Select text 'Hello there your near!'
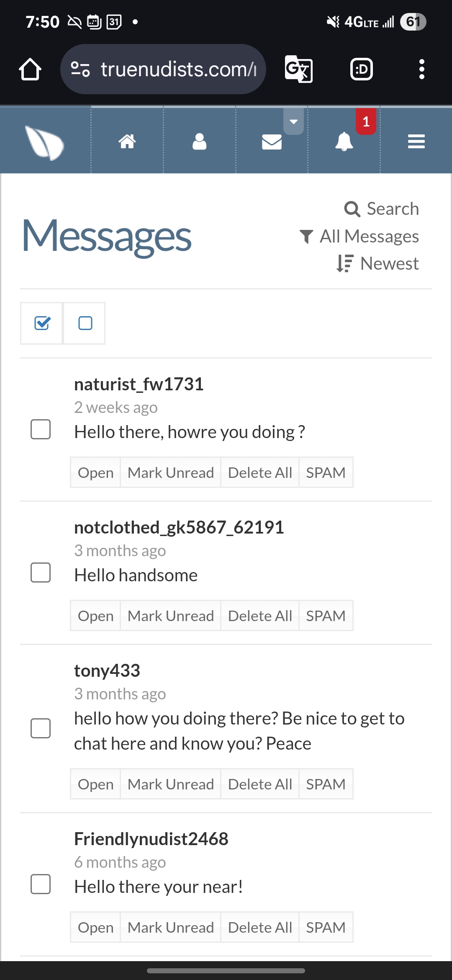The width and height of the screenshot is (452, 980). coord(159,887)
